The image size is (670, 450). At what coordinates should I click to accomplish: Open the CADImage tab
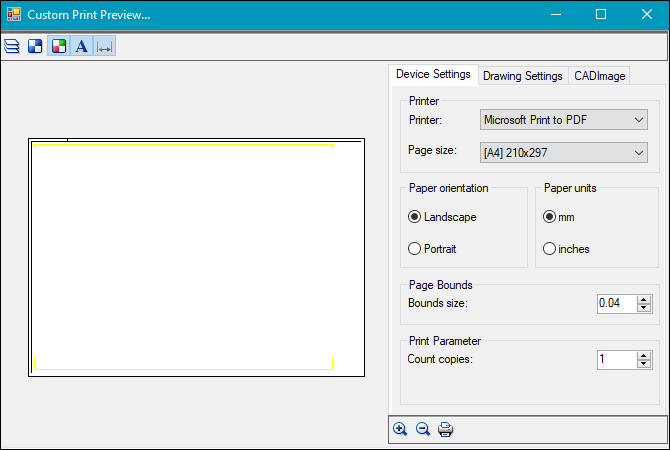pyautogui.click(x=600, y=76)
